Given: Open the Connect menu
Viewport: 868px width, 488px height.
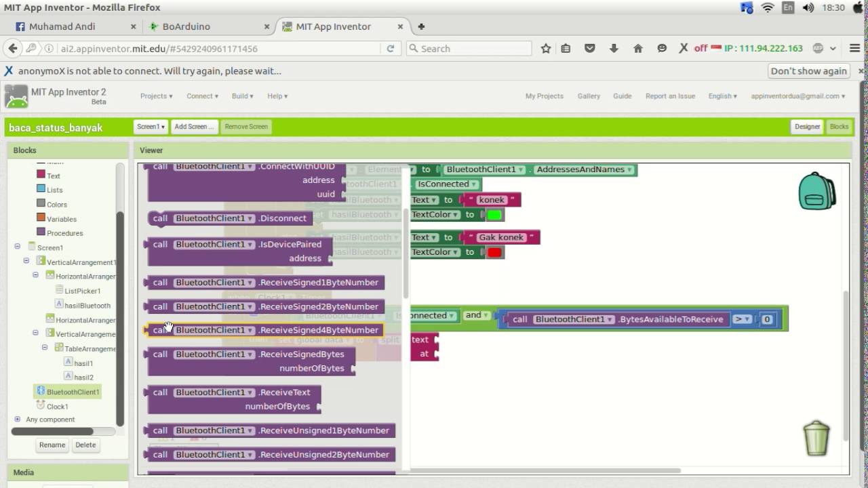Looking at the screenshot, I should click(202, 96).
